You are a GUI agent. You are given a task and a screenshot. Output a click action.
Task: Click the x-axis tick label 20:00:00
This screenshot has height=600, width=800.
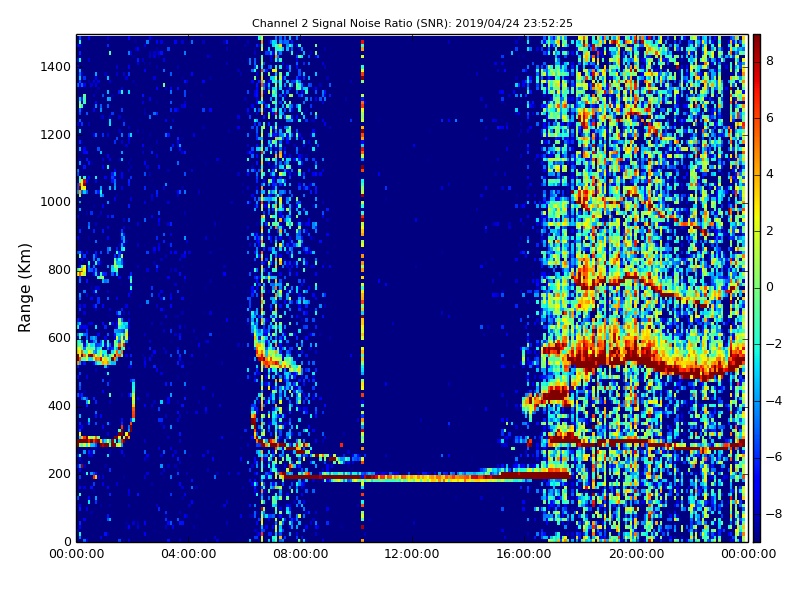(637, 554)
